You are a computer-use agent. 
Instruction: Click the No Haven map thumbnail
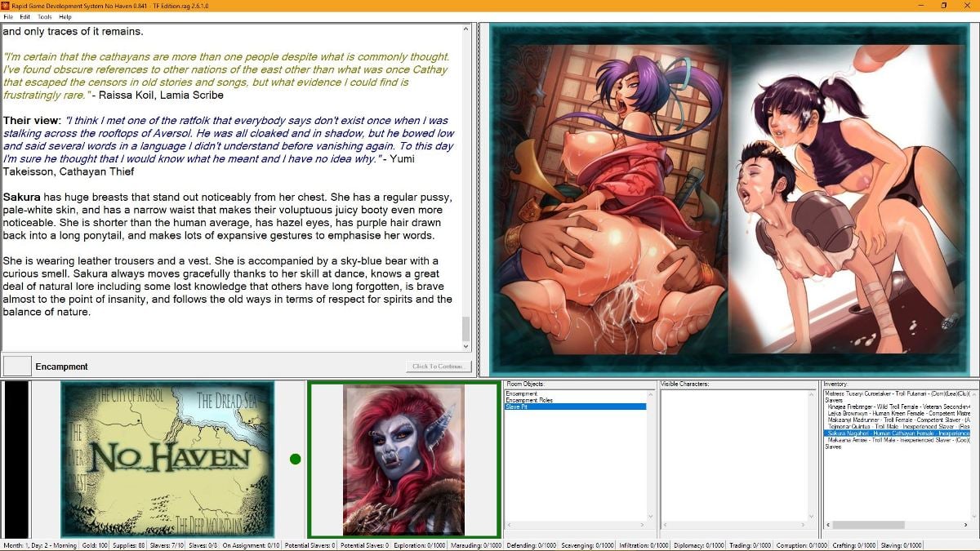pos(166,457)
